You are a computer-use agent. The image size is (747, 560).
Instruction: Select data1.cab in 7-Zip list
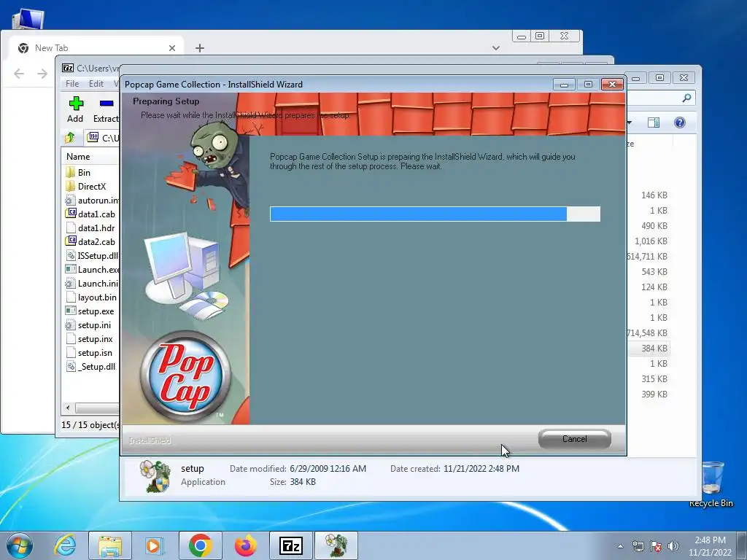coord(96,214)
